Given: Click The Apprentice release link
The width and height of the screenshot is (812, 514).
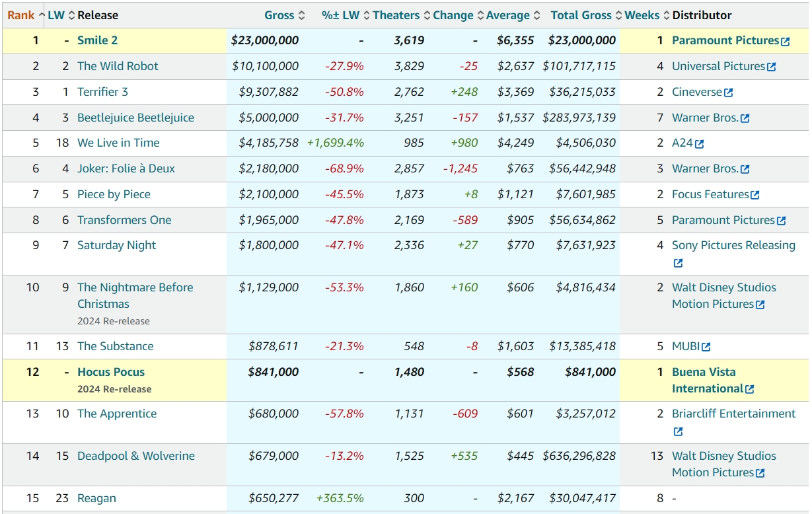Looking at the screenshot, I should pos(117,414).
